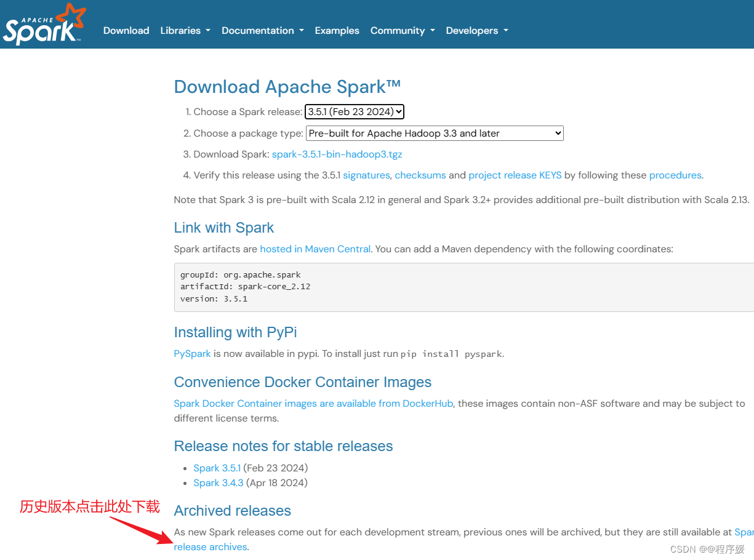Select the Examples menu item

tap(337, 30)
